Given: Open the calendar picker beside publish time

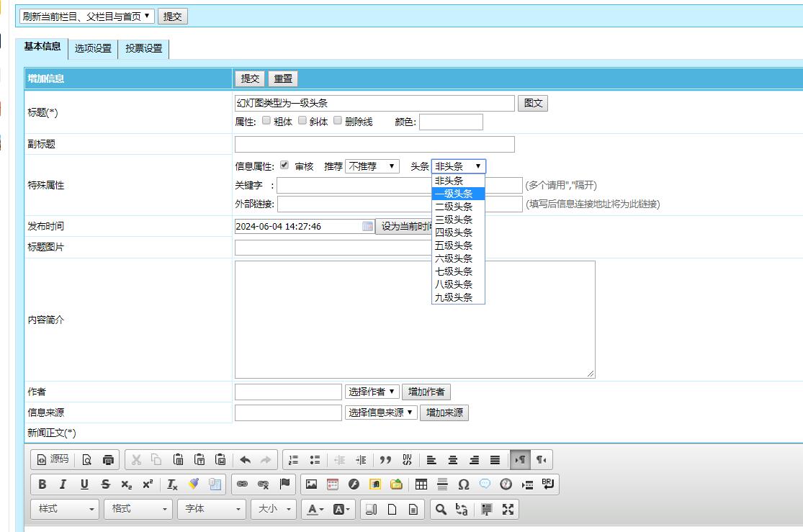Looking at the screenshot, I should (x=367, y=226).
